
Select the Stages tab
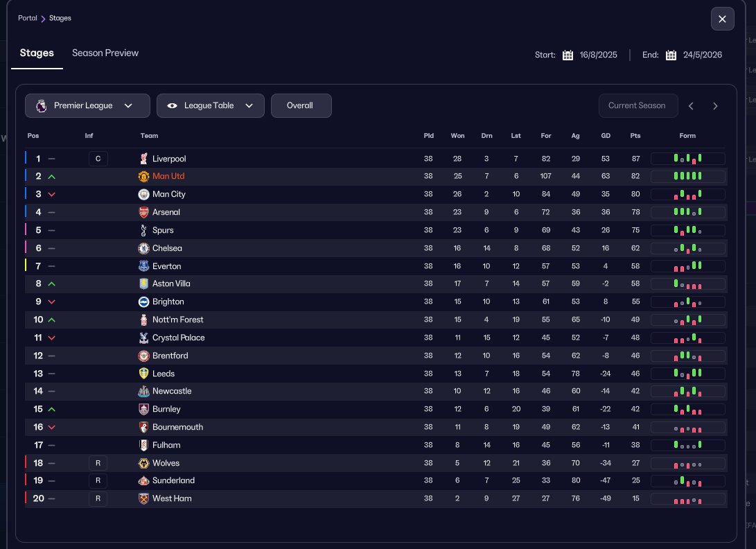pos(37,53)
